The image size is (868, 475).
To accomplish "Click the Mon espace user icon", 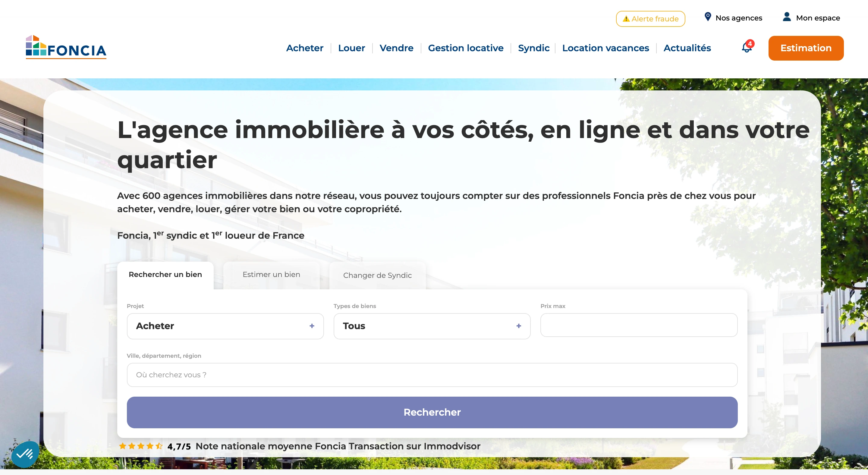I will (x=787, y=17).
